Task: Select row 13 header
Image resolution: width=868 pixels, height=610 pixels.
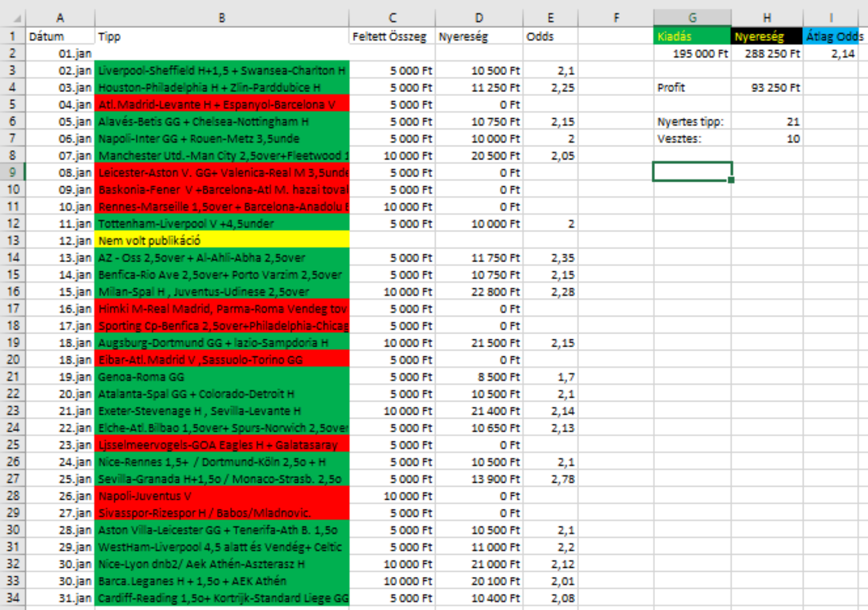Action: tap(13, 240)
